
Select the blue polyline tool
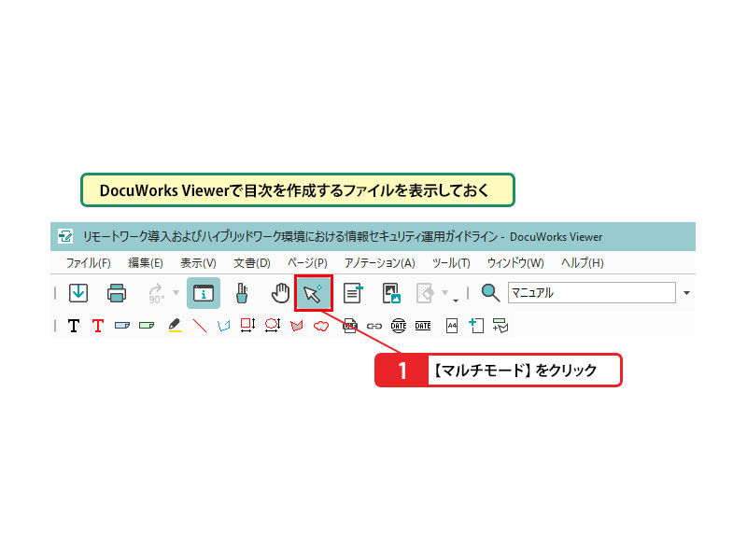(x=223, y=326)
